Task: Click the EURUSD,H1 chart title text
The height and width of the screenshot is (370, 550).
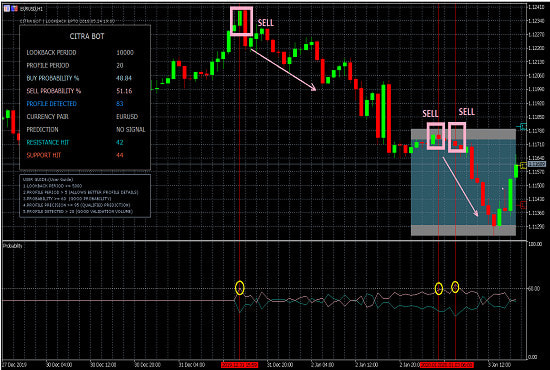Action: pyautogui.click(x=31, y=9)
